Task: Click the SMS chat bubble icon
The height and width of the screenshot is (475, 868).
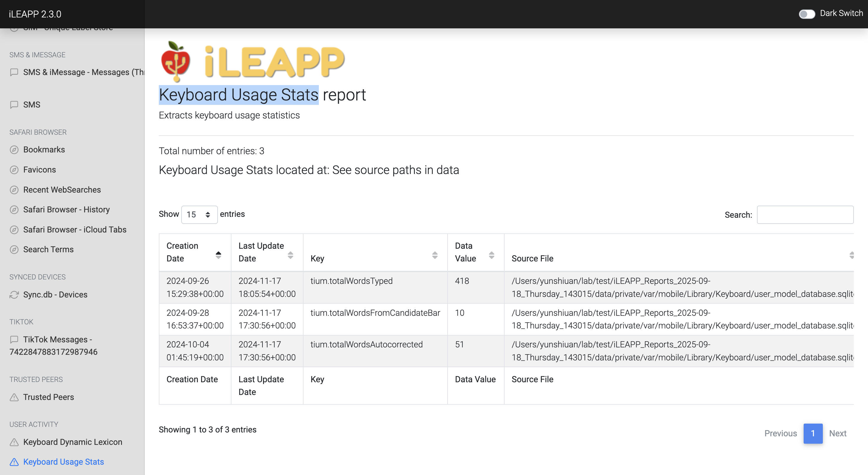Action: pyautogui.click(x=14, y=105)
